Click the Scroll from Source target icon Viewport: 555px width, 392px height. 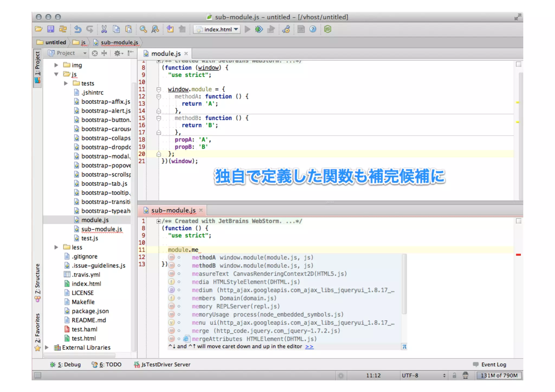click(x=95, y=53)
